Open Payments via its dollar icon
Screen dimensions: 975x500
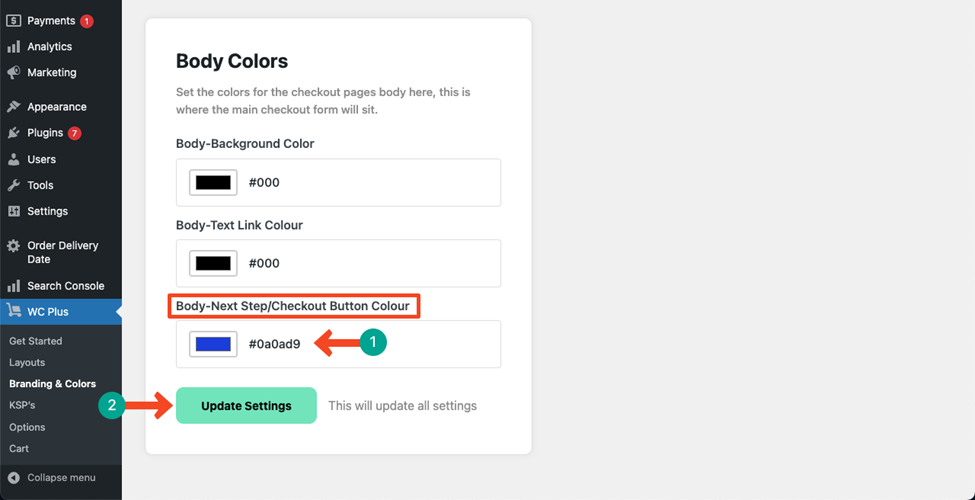(14, 21)
